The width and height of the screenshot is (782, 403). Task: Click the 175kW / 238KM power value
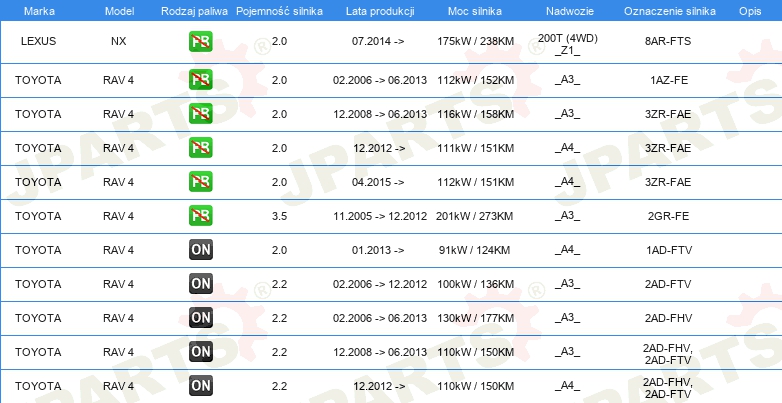[475, 41]
